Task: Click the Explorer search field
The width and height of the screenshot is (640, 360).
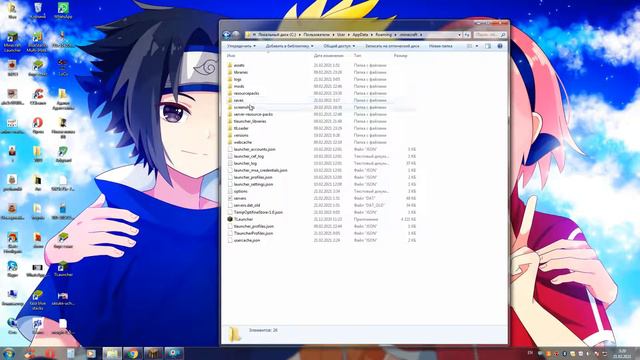Action: [x=489, y=35]
